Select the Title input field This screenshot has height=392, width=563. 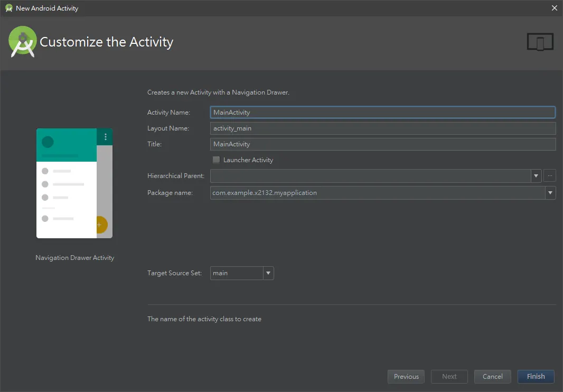click(x=383, y=144)
